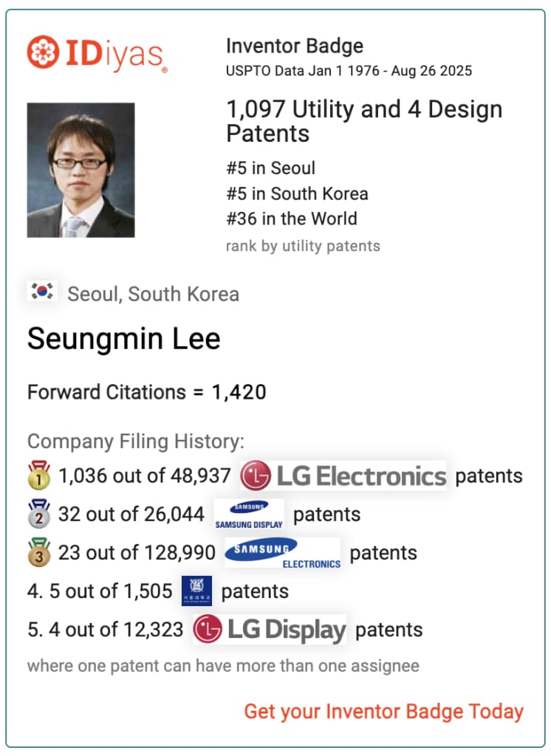The height and width of the screenshot is (756, 551).
Task: Click the 1,036 out of 48,937 count
Action: pos(144,475)
